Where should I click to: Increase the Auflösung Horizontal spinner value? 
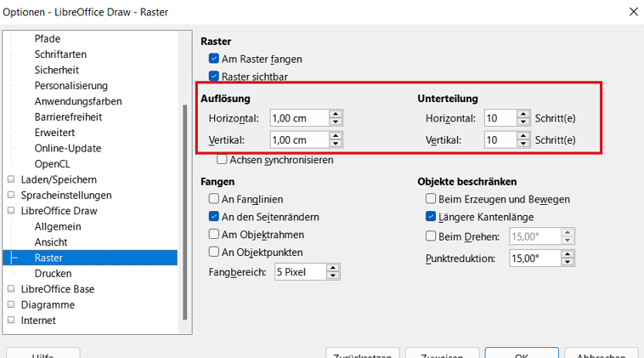point(336,114)
